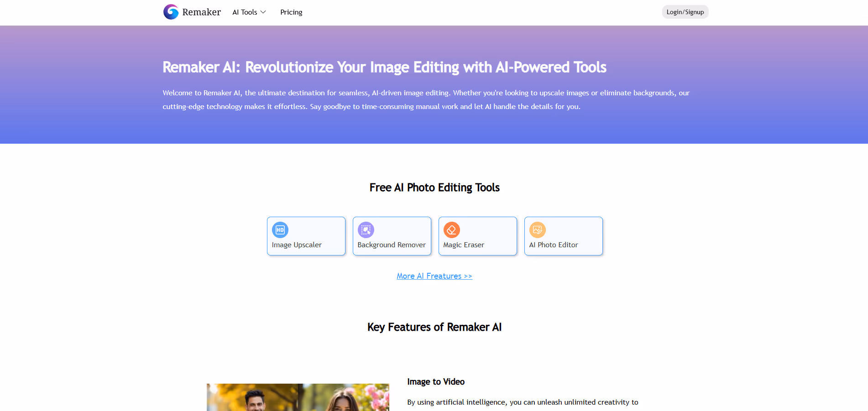Click the 'By using artificial intelligence' description text
Viewport: 868px width, 411px height.
tap(523, 402)
